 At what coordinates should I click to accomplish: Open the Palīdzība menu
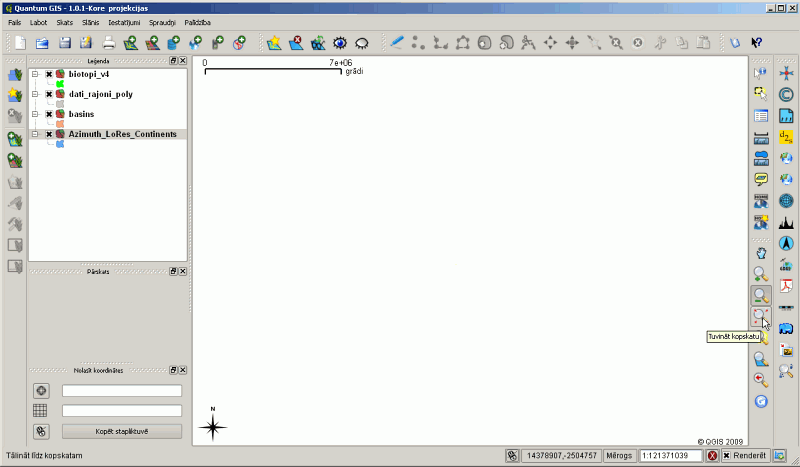tap(197, 22)
